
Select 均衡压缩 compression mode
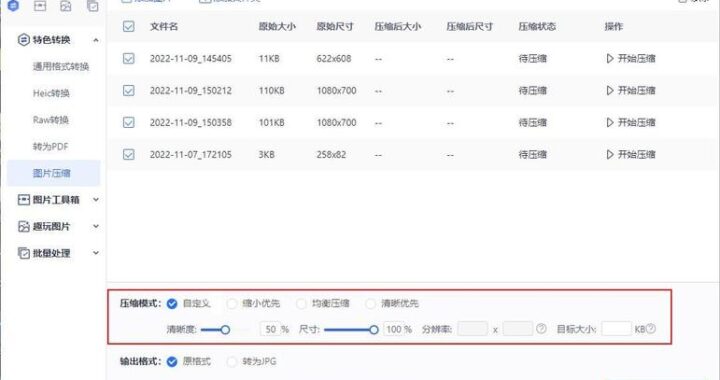click(x=301, y=303)
